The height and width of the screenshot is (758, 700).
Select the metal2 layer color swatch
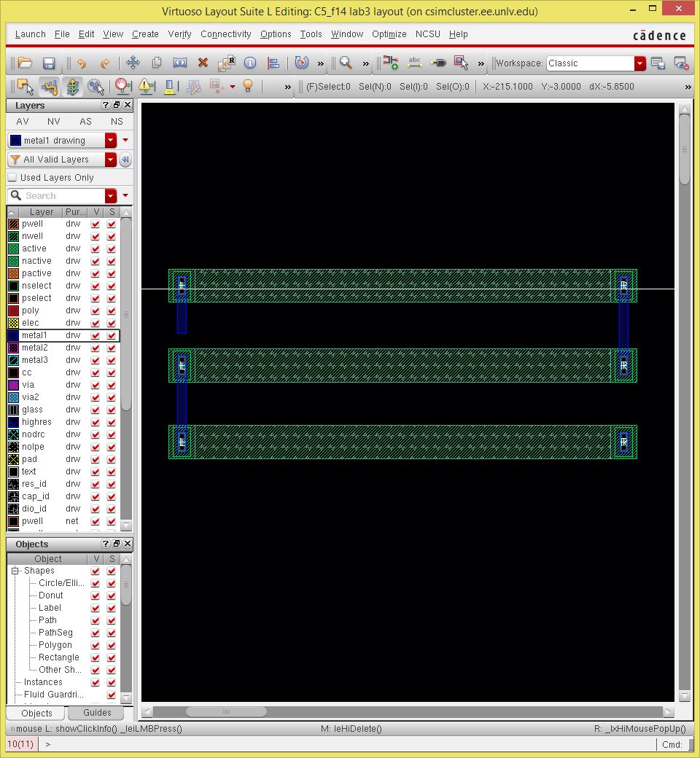13,348
